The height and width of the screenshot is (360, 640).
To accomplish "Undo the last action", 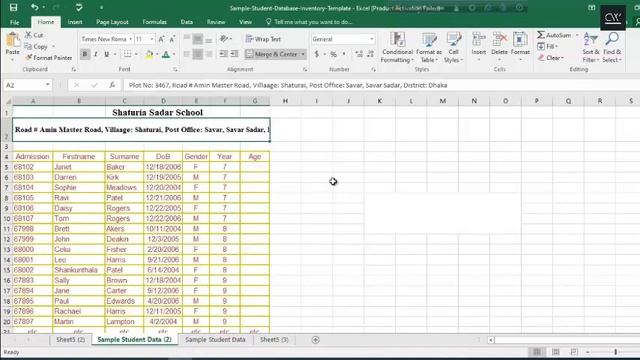I will coord(34,7).
